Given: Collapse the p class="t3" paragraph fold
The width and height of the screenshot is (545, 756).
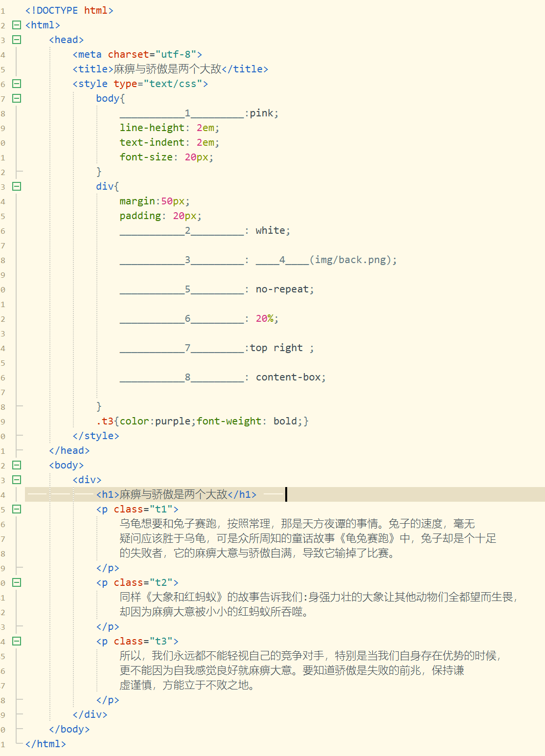Looking at the screenshot, I should [17, 641].
